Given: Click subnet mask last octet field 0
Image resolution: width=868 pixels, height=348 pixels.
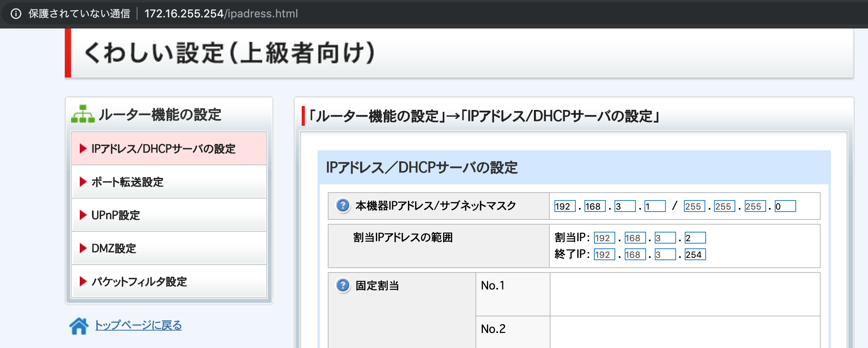Looking at the screenshot, I should click(x=785, y=206).
